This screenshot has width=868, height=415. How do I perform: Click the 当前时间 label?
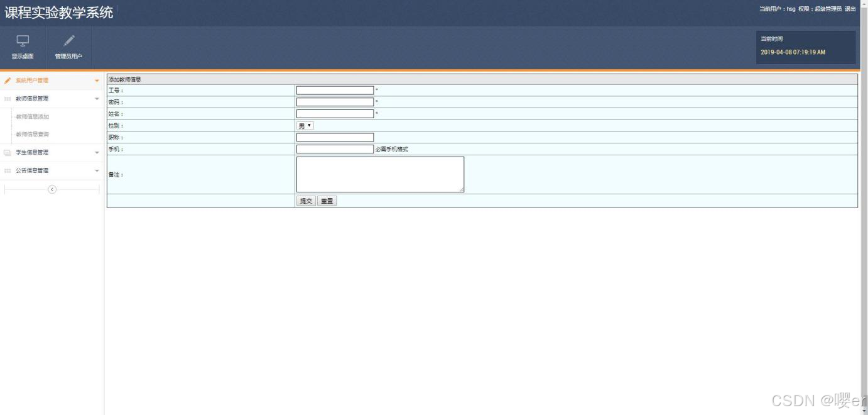pos(772,39)
